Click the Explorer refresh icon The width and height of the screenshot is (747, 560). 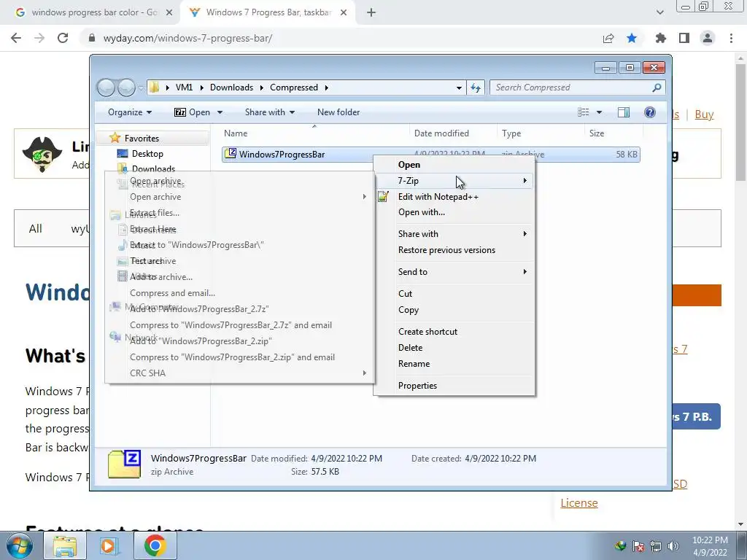click(x=476, y=87)
